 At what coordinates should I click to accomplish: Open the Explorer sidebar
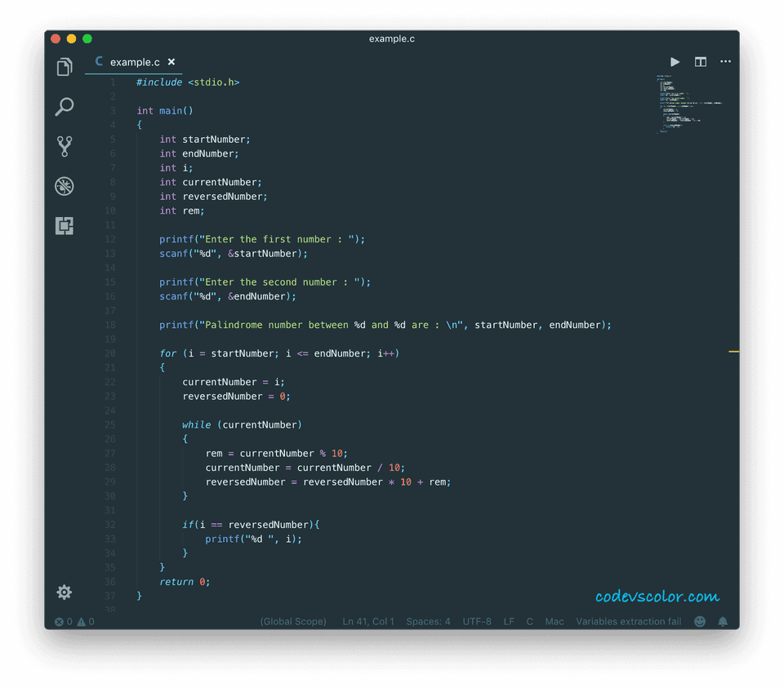coord(64,67)
